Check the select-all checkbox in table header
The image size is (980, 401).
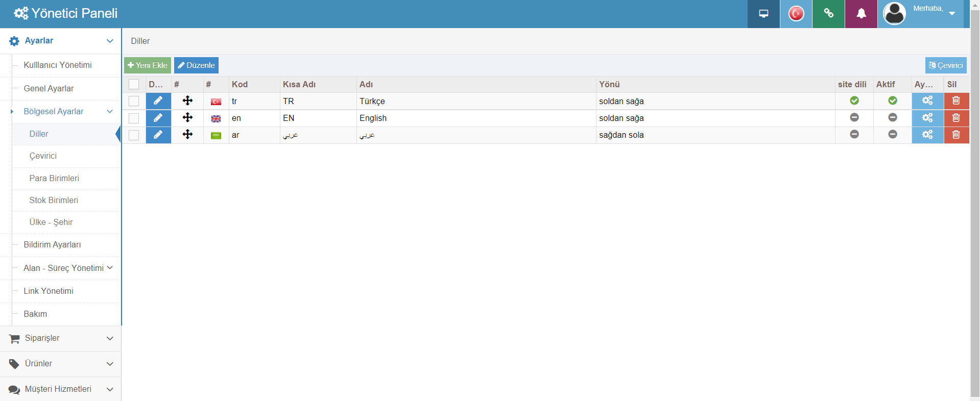134,84
